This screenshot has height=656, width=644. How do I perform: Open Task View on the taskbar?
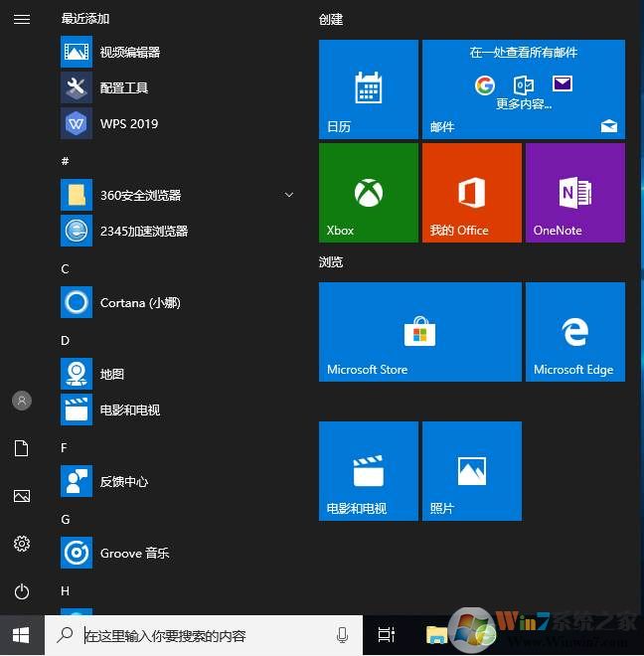point(387,635)
